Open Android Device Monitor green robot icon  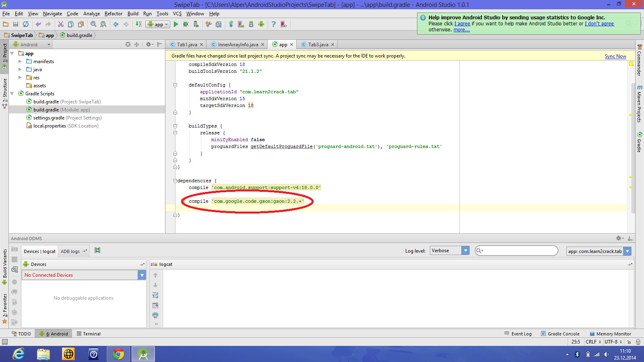click(x=261, y=24)
